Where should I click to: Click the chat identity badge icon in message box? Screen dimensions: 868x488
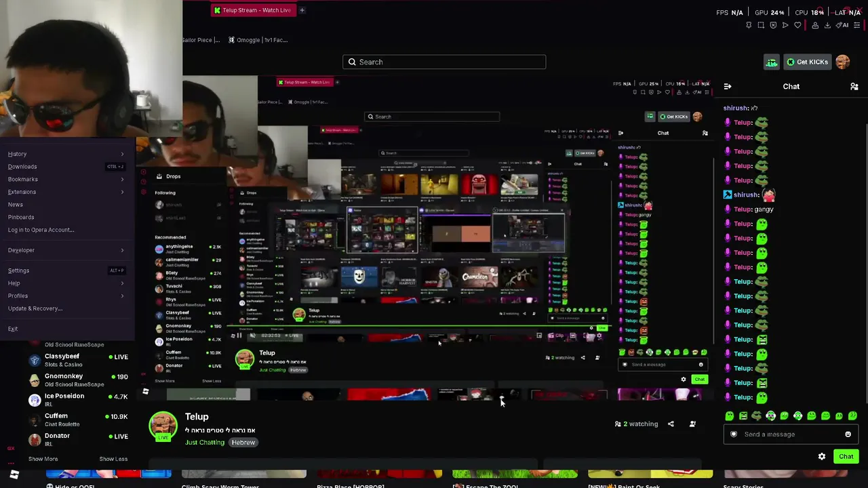coord(734,434)
